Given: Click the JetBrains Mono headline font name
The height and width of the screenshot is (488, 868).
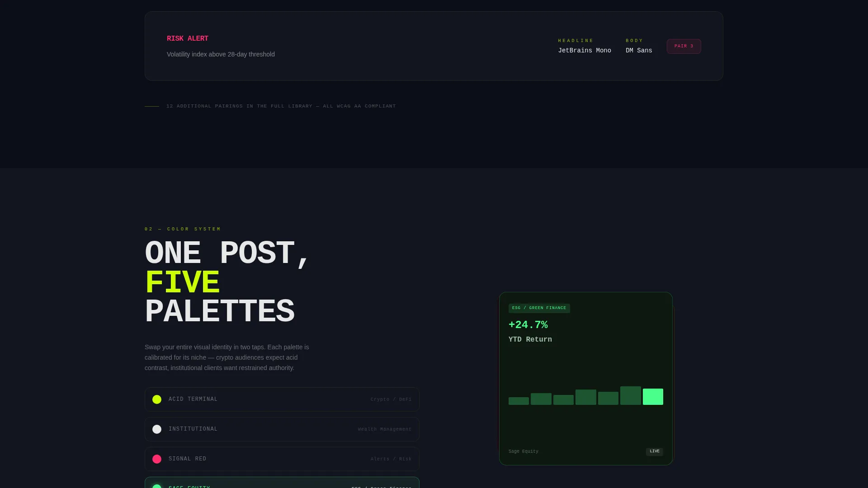Looking at the screenshot, I should [585, 51].
